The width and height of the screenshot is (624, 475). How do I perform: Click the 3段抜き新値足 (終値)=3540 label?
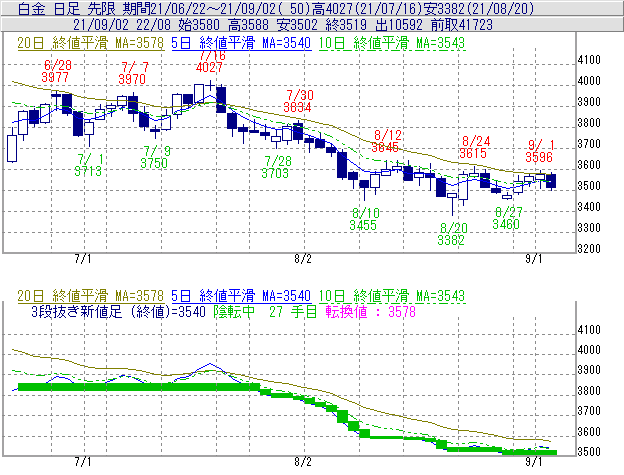pos(119,311)
